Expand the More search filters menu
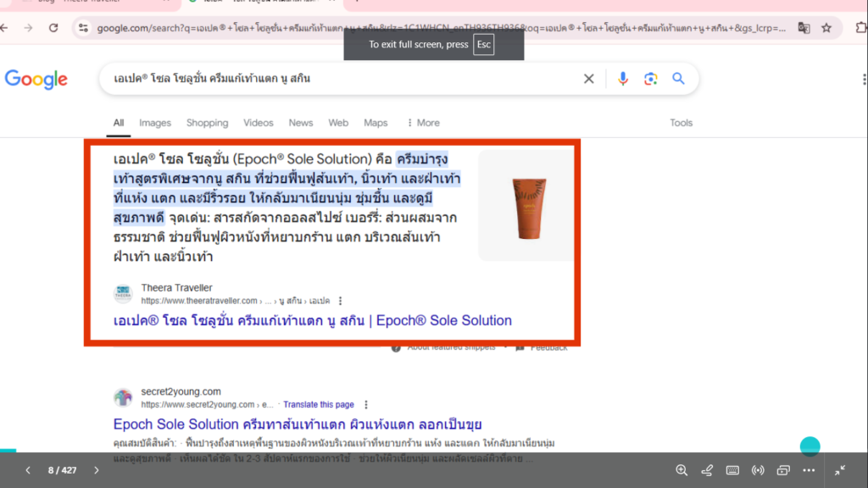The width and height of the screenshot is (868, 488). (x=423, y=123)
